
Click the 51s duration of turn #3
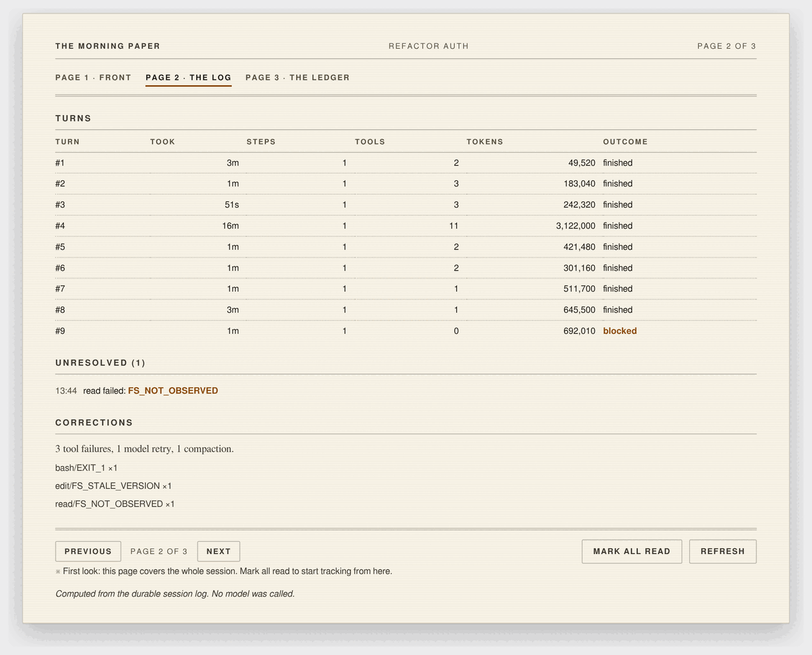231,205
